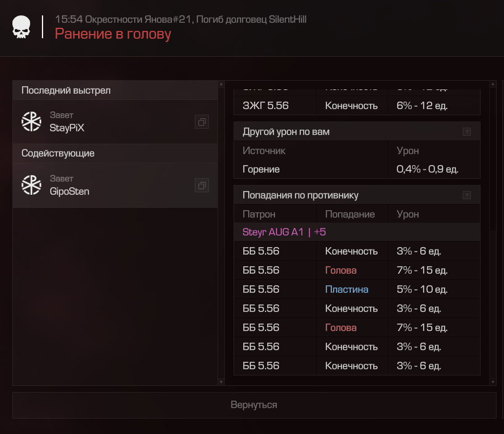Click the Ранение в голову title

point(113,34)
